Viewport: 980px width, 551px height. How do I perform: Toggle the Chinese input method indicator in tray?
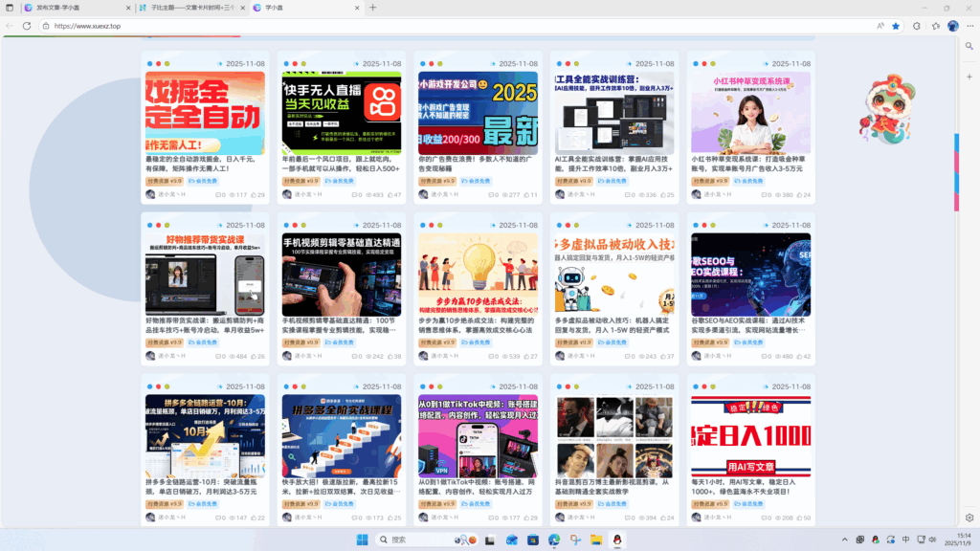click(x=906, y=540)
